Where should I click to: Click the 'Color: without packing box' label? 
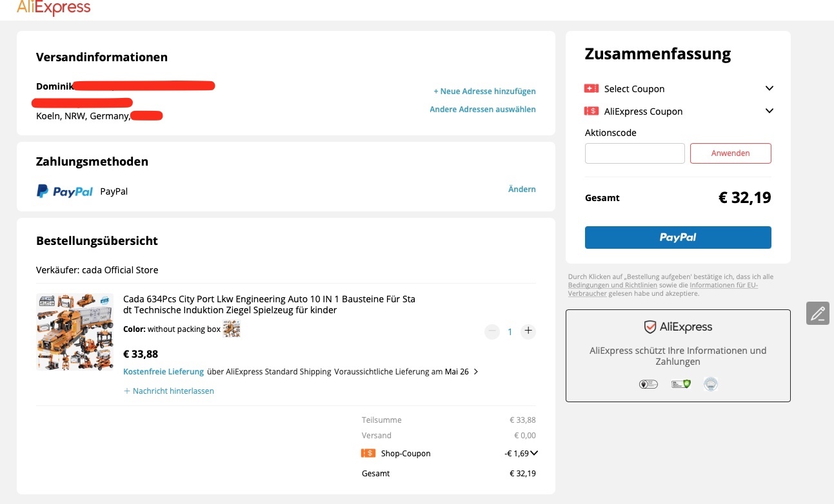(172, 329)
